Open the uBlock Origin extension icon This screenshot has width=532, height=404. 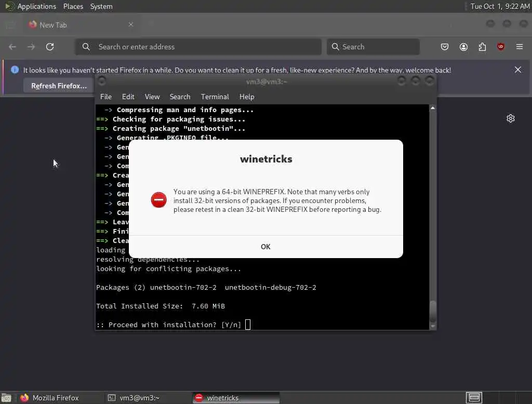501,47
